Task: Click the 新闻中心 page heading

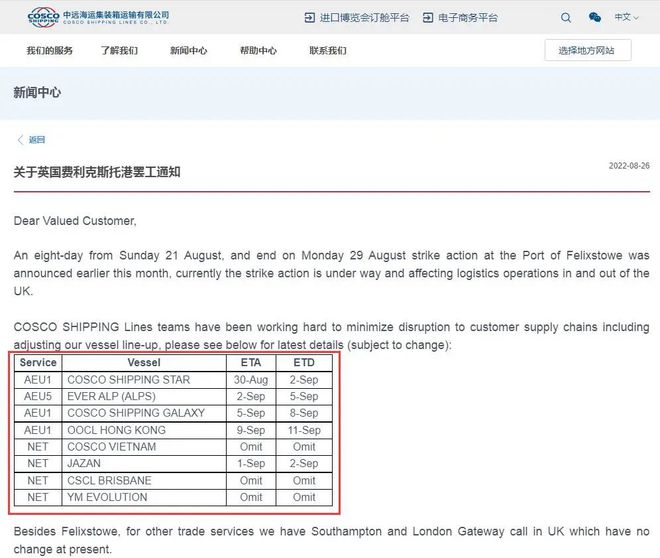Action: [x=37, y=92]
